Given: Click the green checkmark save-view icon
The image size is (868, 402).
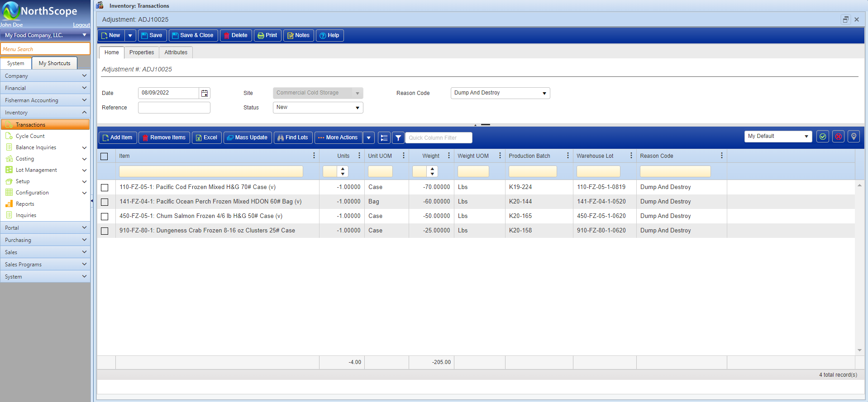Looking at the screenshot, I should pyautogui.click(x=823, y=137).
